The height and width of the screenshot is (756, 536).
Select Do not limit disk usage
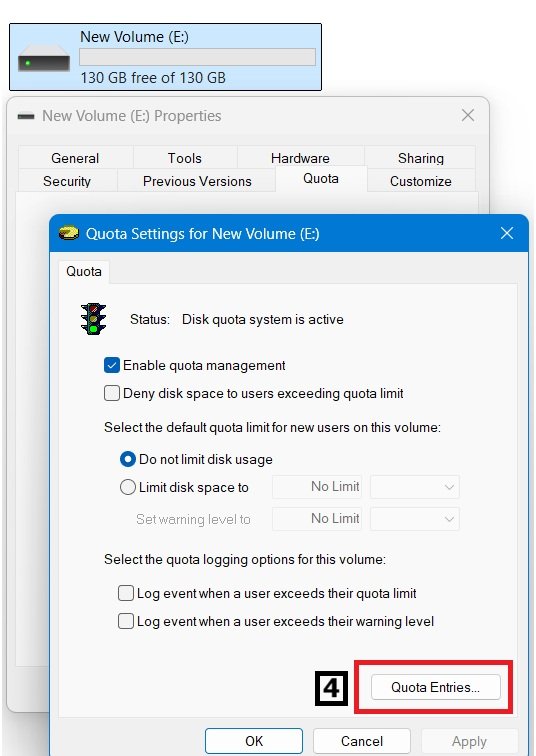point(127,459)
